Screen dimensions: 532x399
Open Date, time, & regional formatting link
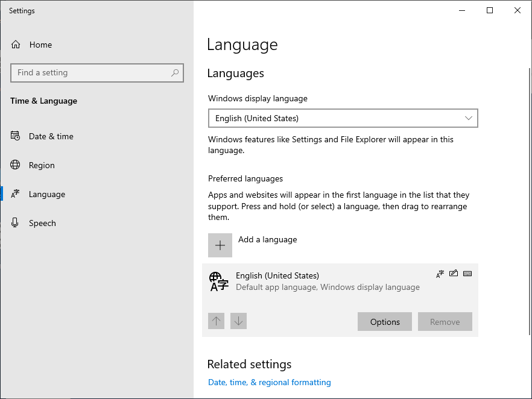(x=270, y=382)
